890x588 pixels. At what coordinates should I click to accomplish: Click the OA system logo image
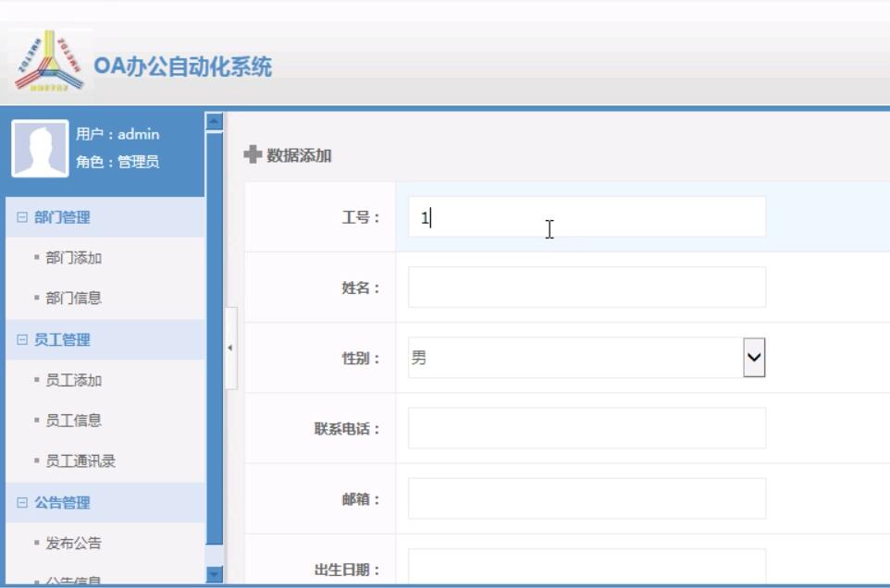[x=49, y=62]
